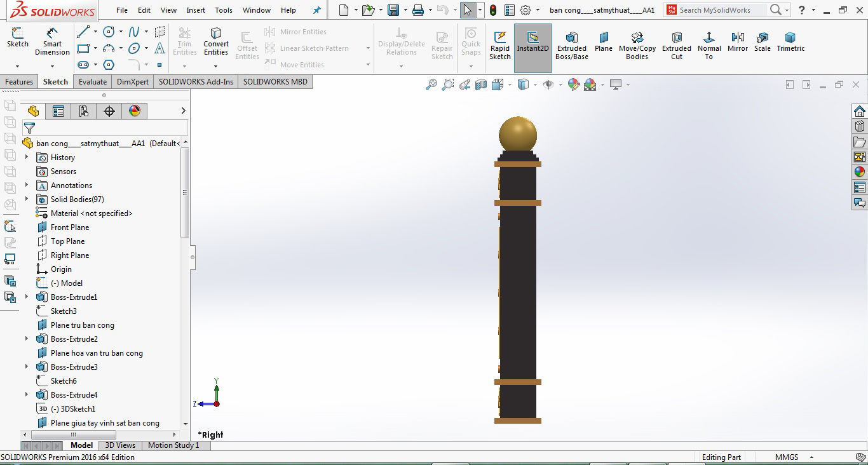Screen dimensions: 868x465
Task: Click the Smart Dimension tool
Action: (x=53, y=41)
